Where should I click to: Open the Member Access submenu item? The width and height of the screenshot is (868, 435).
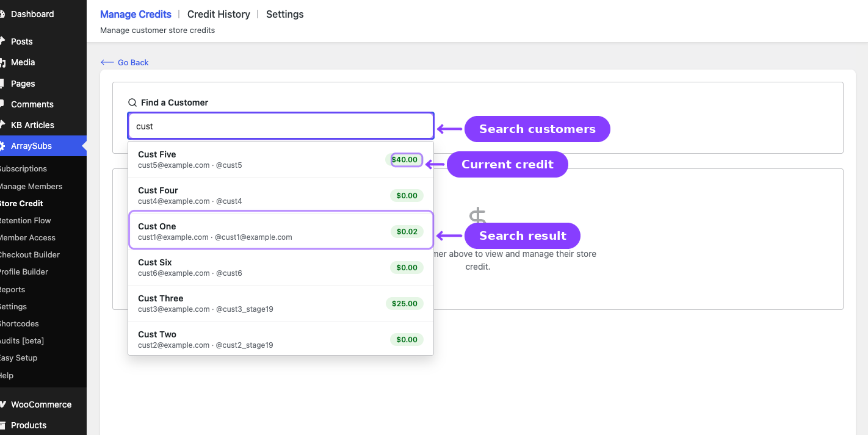pos(27,237)
